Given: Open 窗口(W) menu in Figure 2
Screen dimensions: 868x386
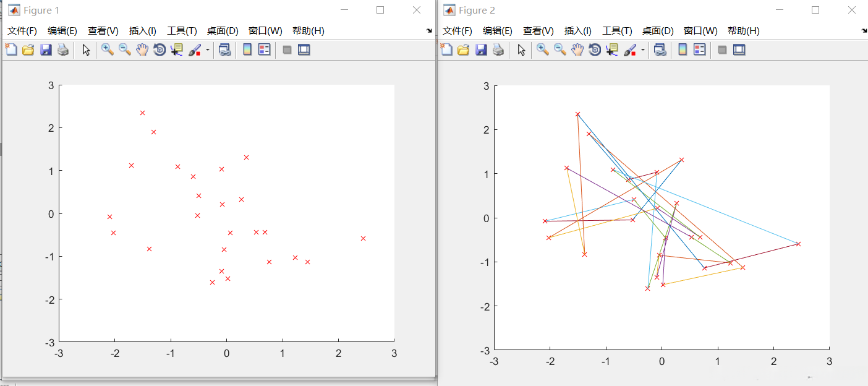Looking at the screenshot, I should pyautogui.click(x=700, y=31).
